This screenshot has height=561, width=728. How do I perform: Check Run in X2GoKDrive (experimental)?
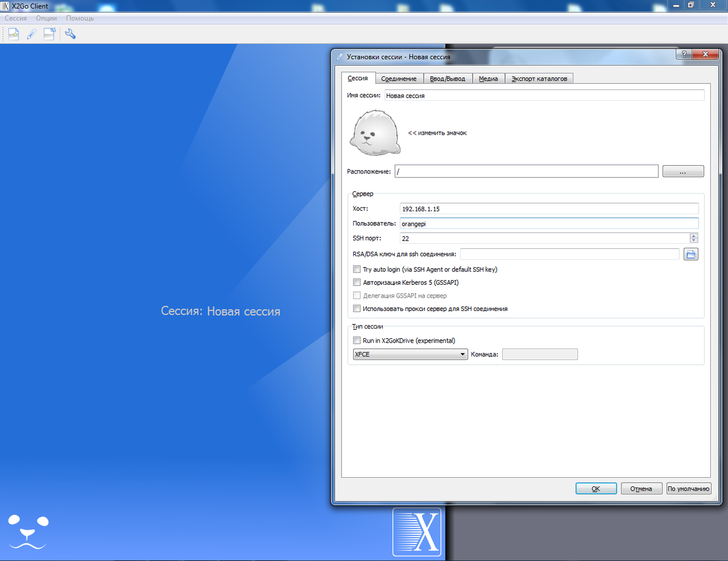(357, 340)
